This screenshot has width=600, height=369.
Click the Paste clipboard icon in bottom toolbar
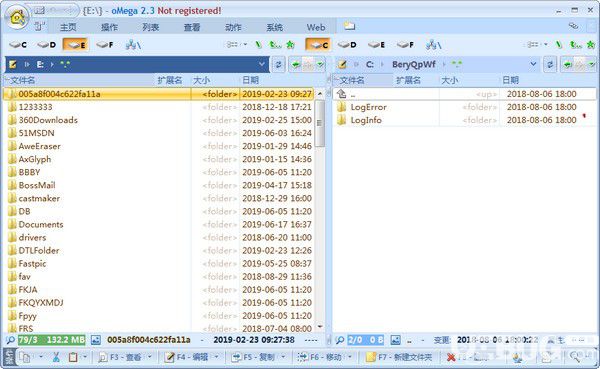coord(73,357)
